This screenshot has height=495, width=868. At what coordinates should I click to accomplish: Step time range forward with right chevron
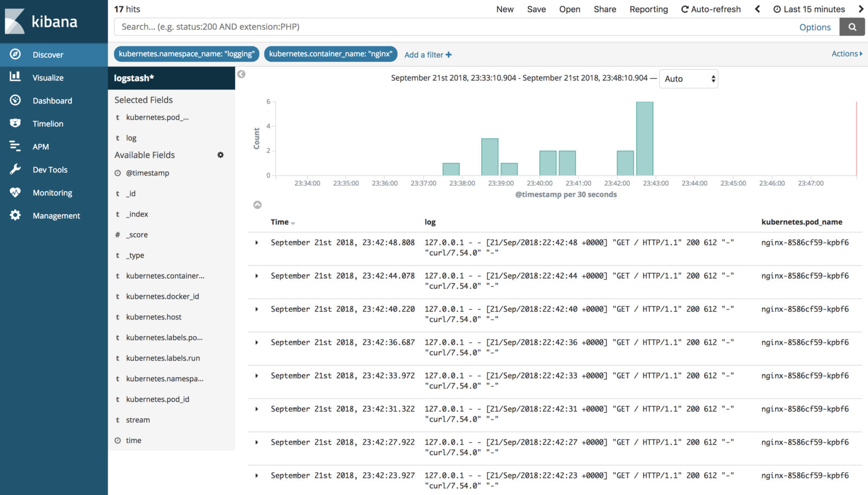(x=860, y=9)
